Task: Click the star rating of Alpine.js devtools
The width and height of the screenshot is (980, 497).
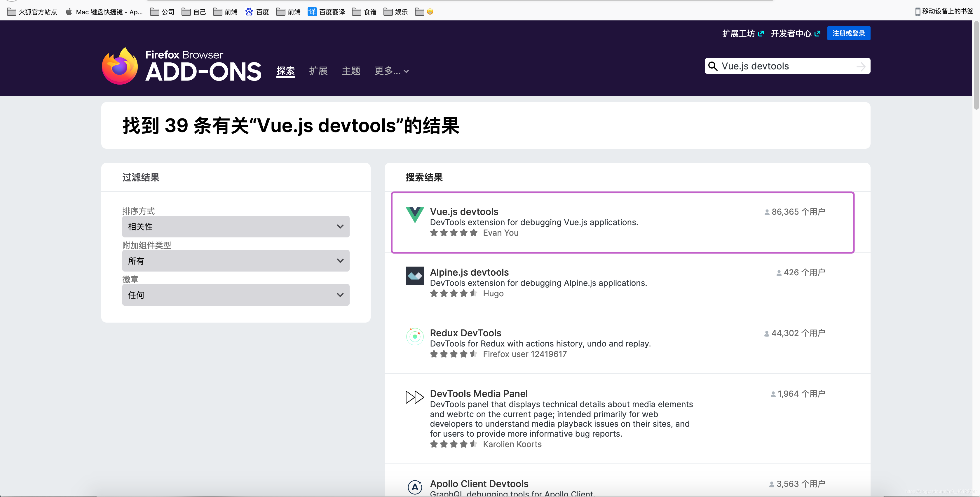Action: (x=454, y=293)
